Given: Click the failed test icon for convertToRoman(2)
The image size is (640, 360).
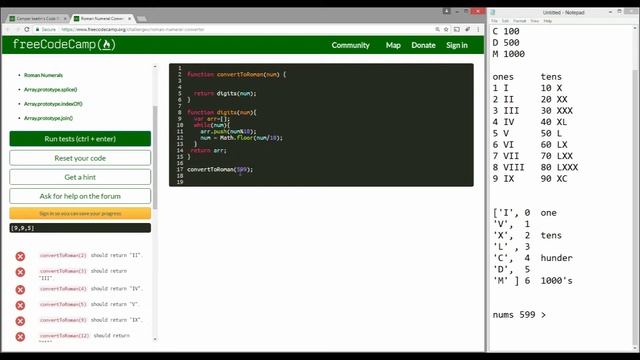Looking at the screenshot, I should pos(20,256).
